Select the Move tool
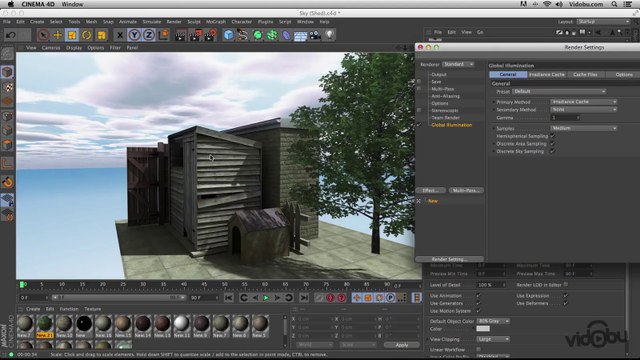 58,35
